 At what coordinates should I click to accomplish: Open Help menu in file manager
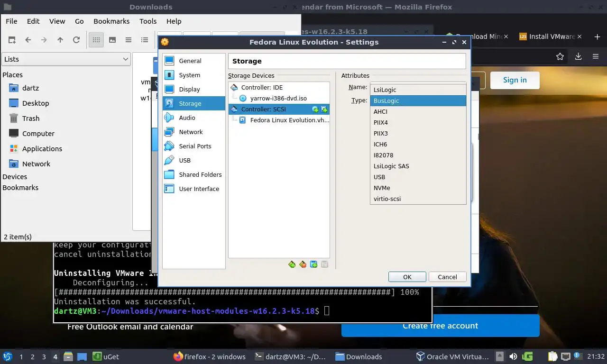[x=174, y=21]
